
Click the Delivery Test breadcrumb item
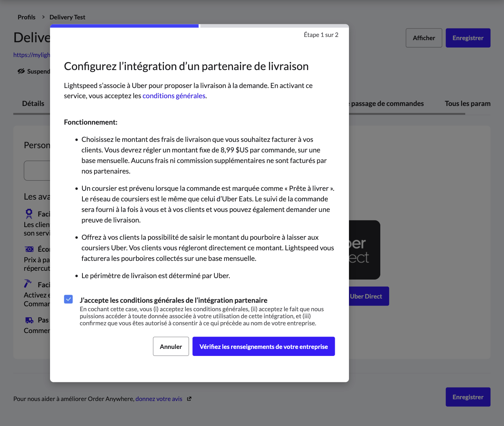(x=67, y=17)
